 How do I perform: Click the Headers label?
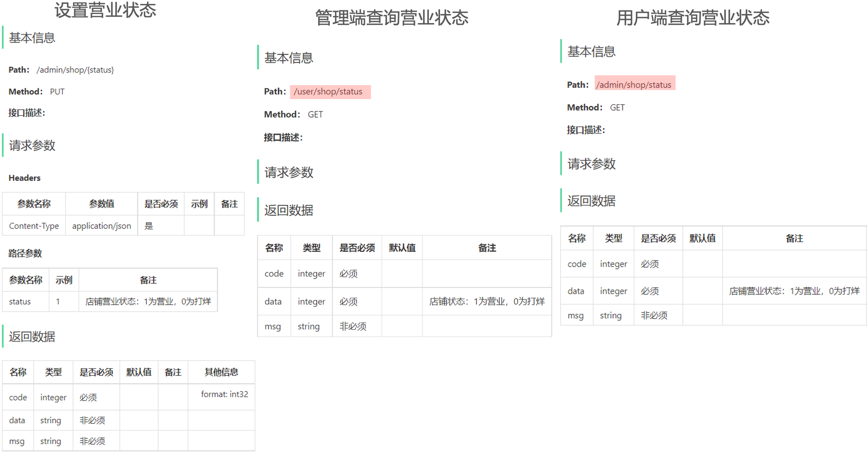pyautogui.click(x=24, y=178)
